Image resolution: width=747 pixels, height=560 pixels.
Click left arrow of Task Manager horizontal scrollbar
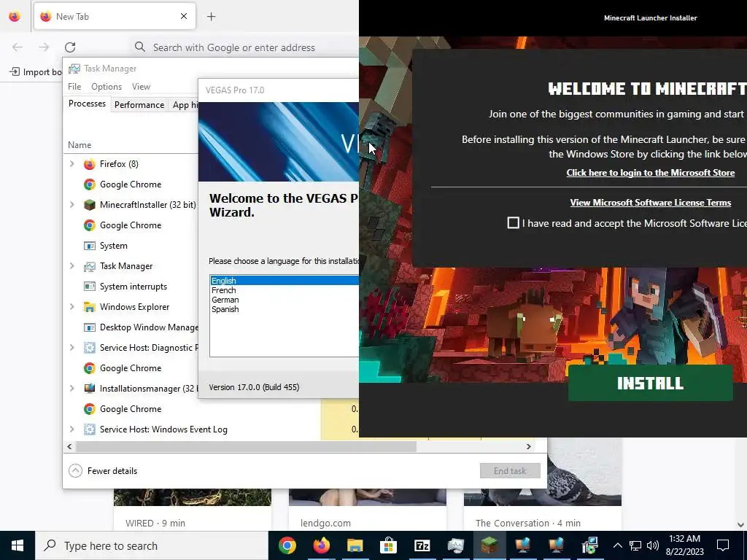click(x=69, y=447)
